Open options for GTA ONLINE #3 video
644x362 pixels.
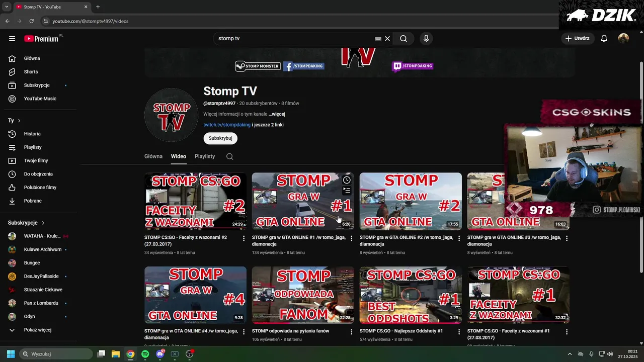[x=567, y=238]
